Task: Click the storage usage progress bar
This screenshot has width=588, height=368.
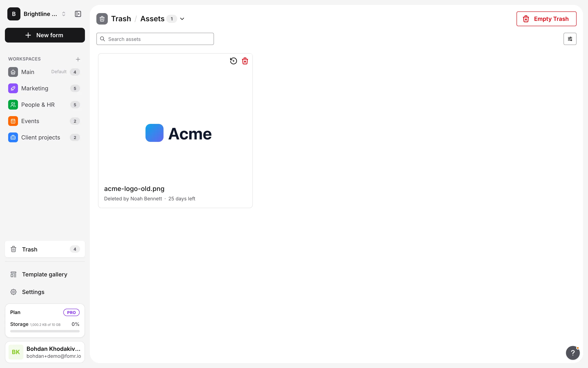Action: (45, 331)
